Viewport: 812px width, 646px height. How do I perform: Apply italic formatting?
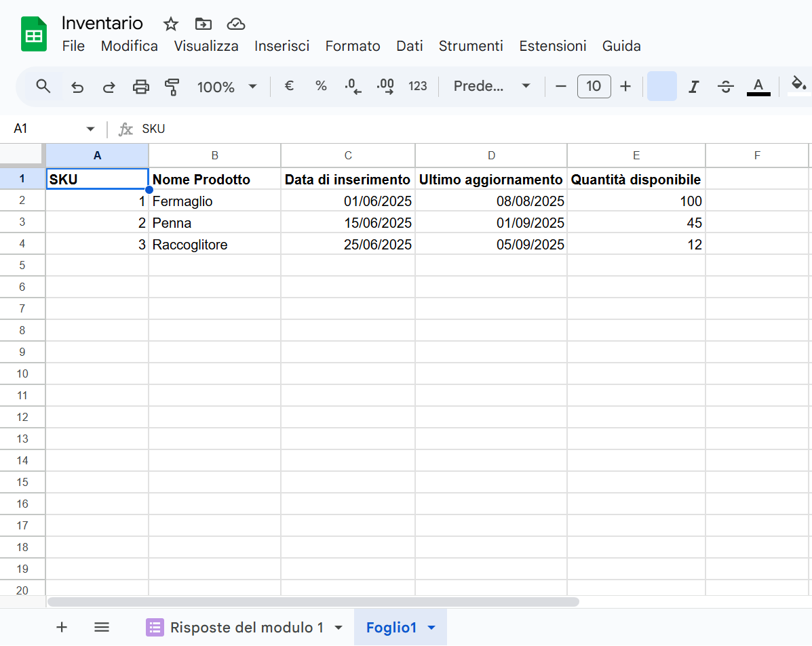[693, 87]
